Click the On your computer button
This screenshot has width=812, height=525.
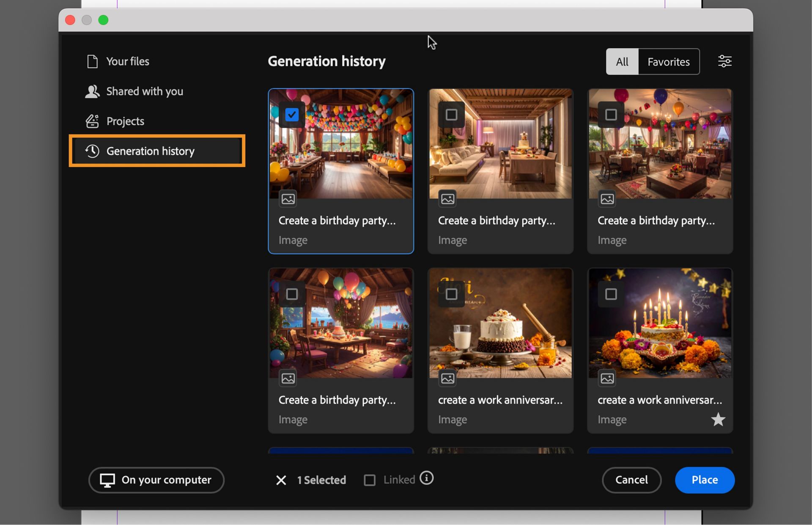click(156, 480)
